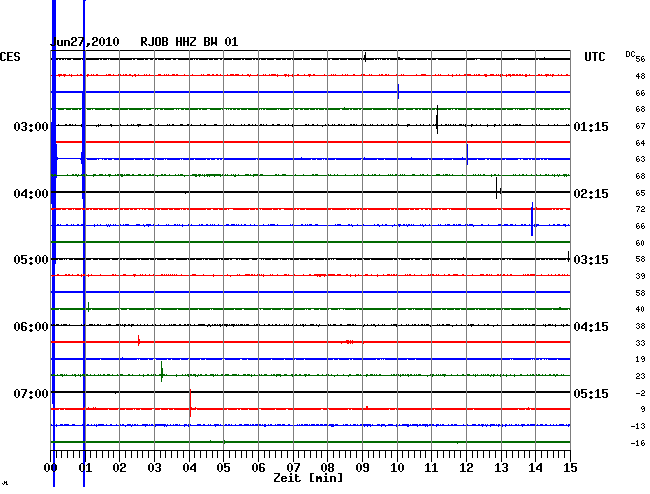The image size is (650, 494).
Task: Click the DC value 65
Action: 640,193
